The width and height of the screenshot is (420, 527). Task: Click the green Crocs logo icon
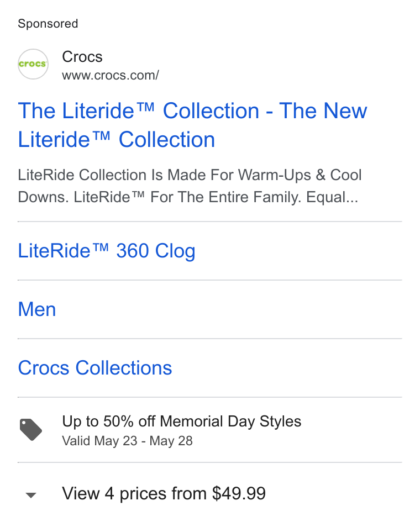(33, 64)
